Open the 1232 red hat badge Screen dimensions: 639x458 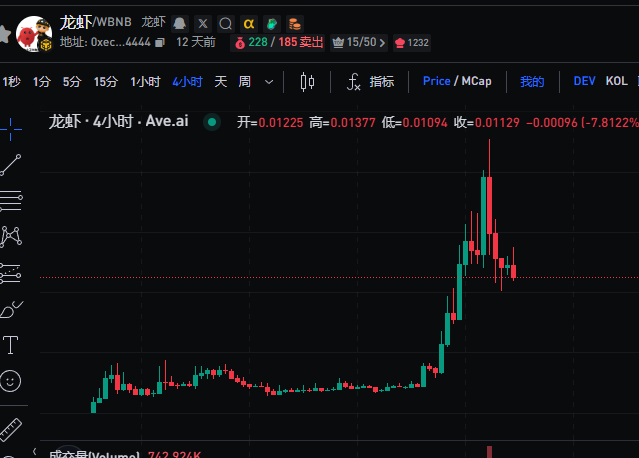pyautogui.click(x=412, y=42)
